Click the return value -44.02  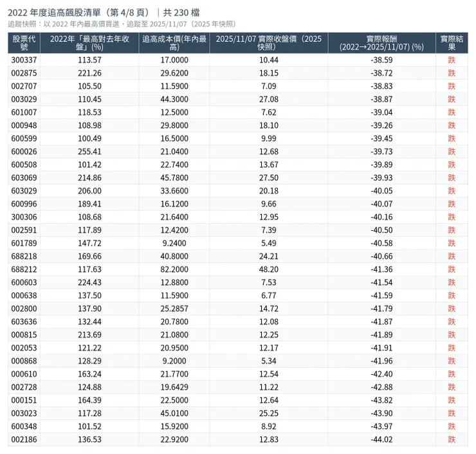(x=381, y=439)
